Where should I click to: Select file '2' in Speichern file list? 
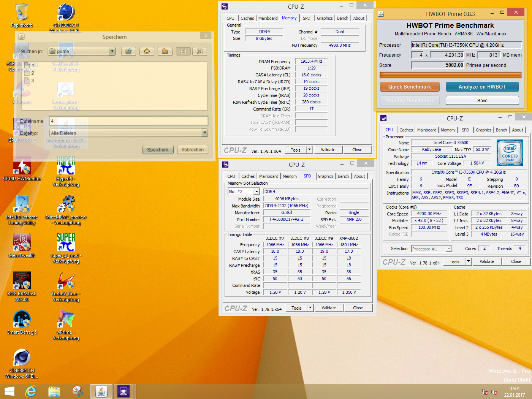(x=30, y=73)
